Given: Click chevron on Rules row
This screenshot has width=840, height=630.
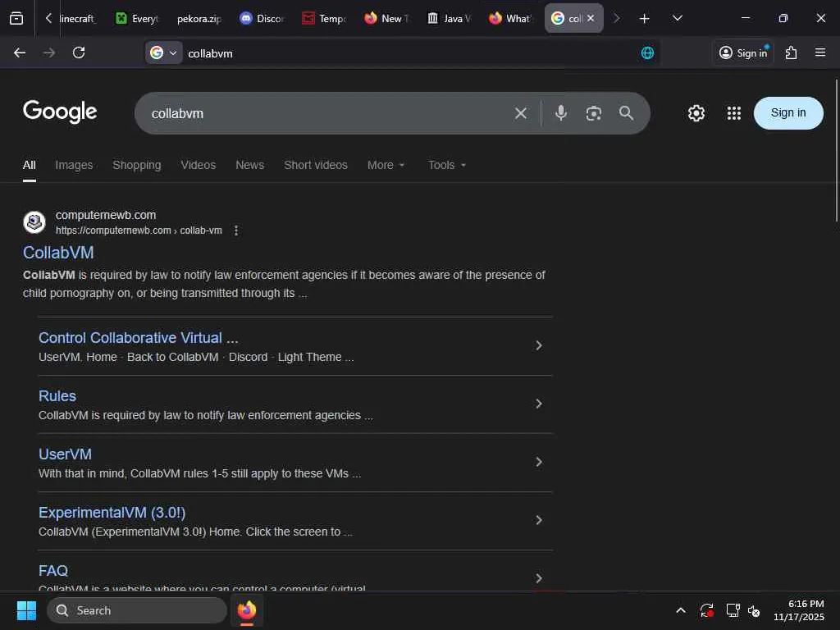Looking at the screenshot, I should click(539, 404).
